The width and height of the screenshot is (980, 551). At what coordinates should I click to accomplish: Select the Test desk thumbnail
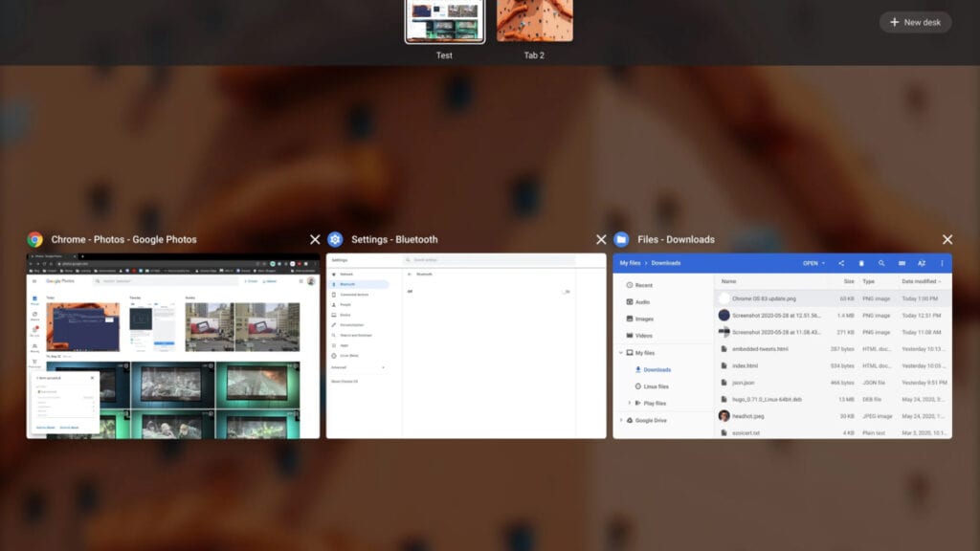click(x=444, y=21)
